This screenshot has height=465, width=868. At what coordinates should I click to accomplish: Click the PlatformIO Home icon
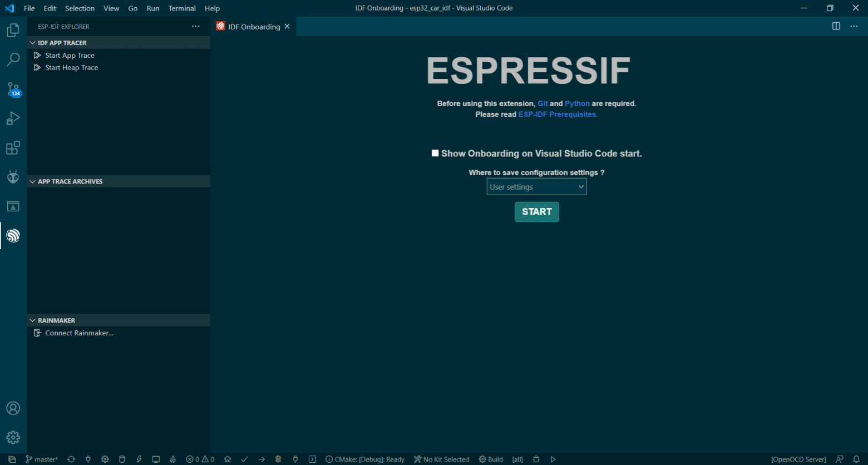coord(228,459)
